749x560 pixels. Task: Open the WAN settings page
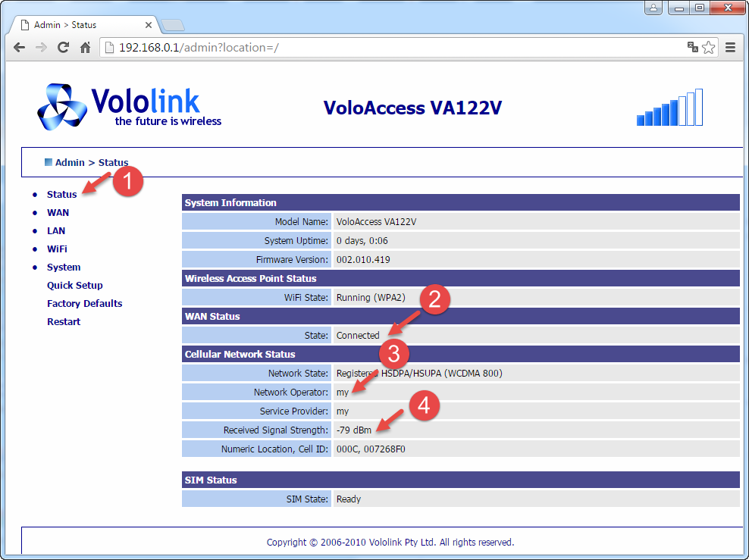[58, 212]
